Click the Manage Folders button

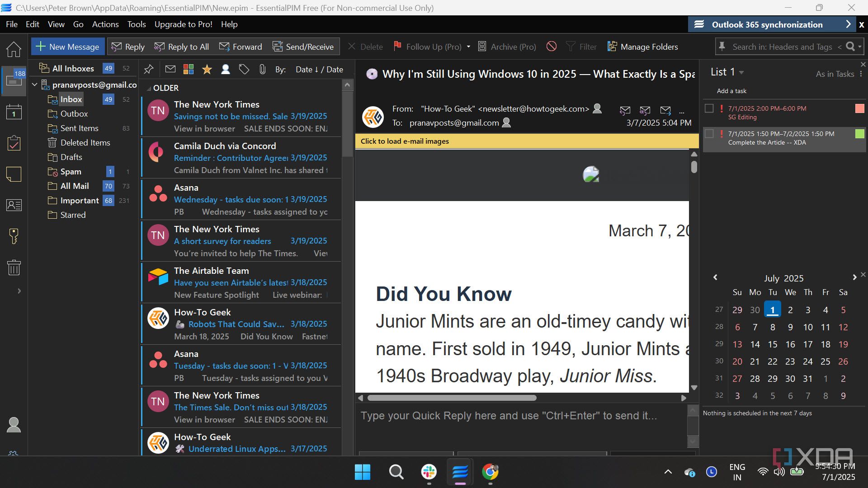click(x=642, y=47)
